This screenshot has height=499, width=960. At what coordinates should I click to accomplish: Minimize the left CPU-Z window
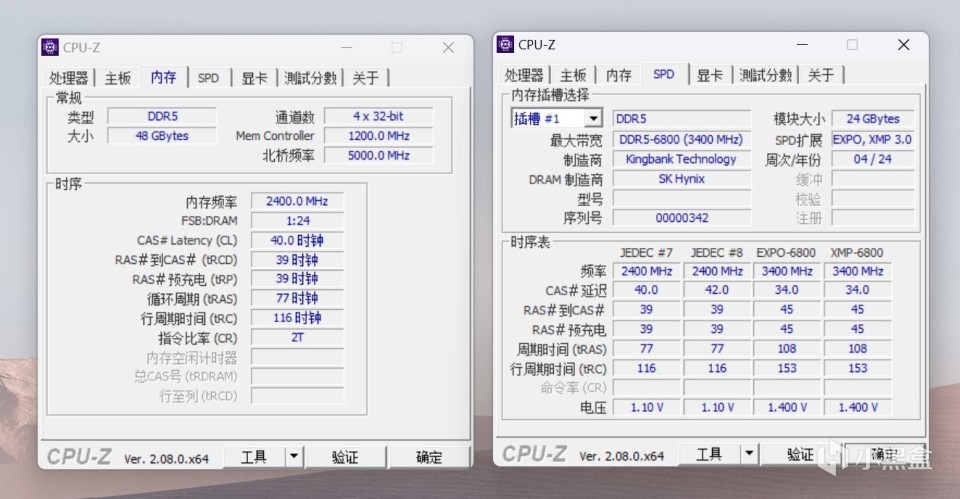[347, 48]
